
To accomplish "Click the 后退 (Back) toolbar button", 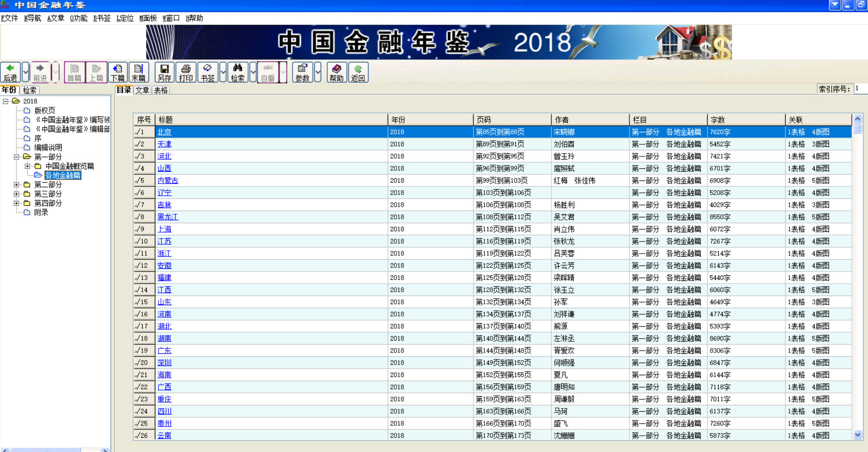I will tap(10, 72).
